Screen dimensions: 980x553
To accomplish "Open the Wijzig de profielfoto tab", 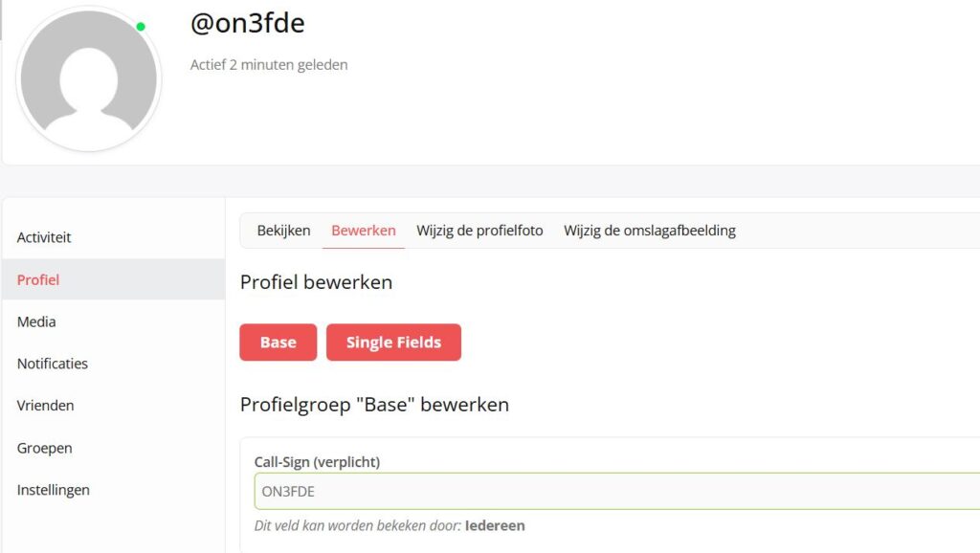I will coord(479,231).
